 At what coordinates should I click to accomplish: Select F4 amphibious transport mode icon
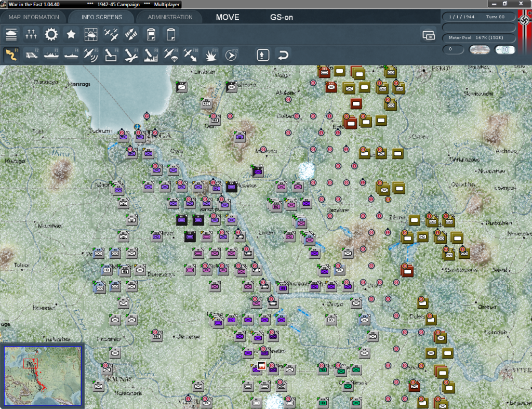coord(71,55)
